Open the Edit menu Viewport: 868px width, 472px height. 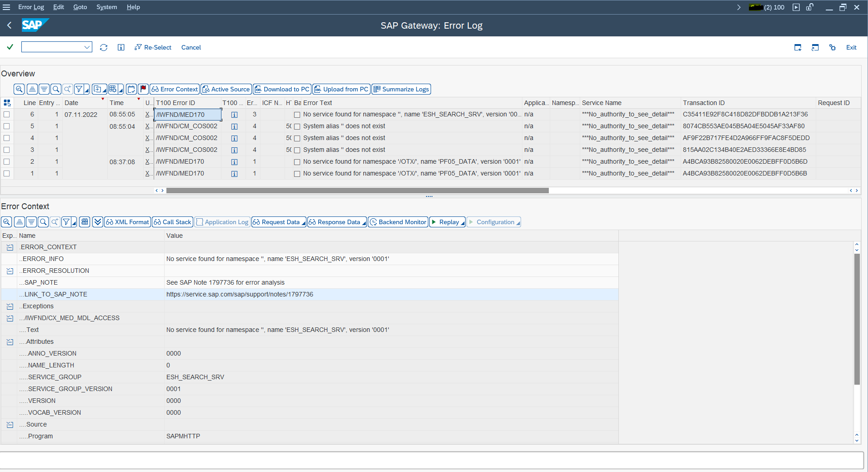pos(59,7)
